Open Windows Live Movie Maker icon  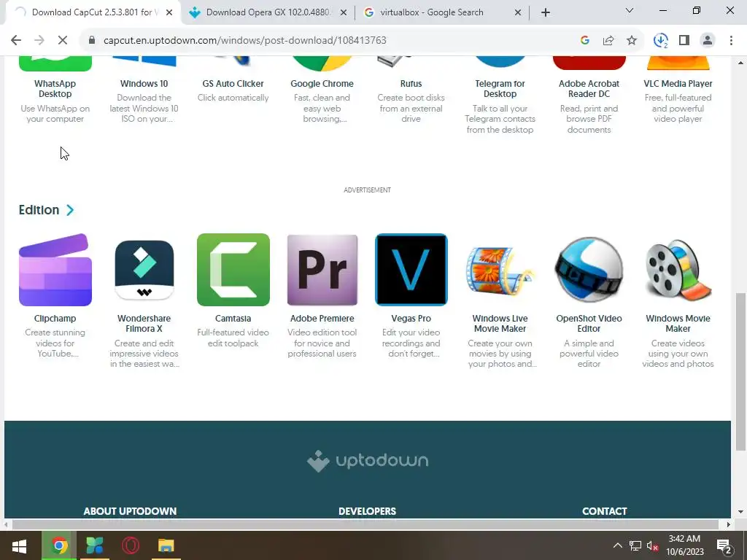click(500, 270)
